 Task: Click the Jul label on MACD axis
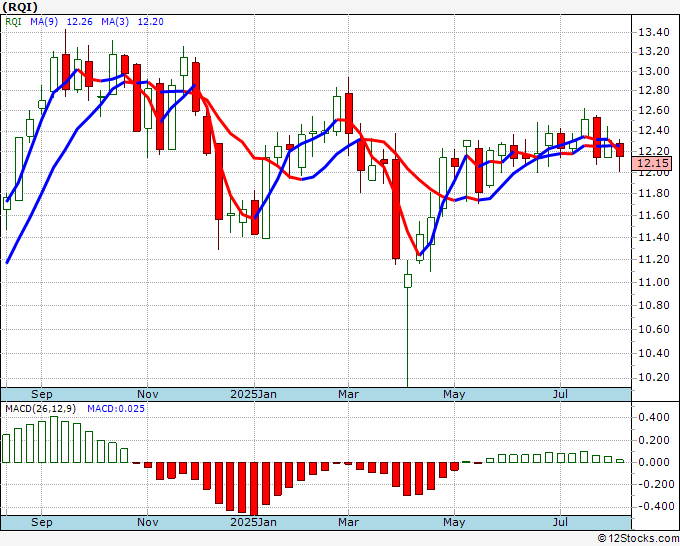pos(560,522)
